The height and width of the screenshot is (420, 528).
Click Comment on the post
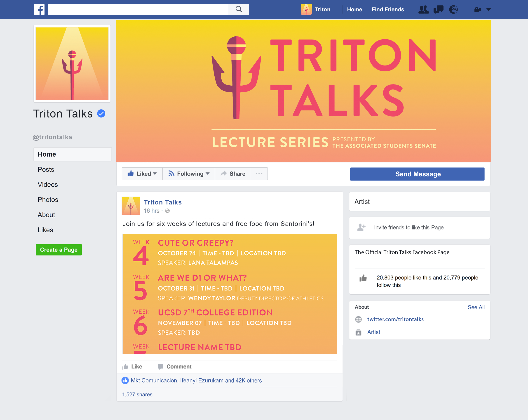[174, 366]
